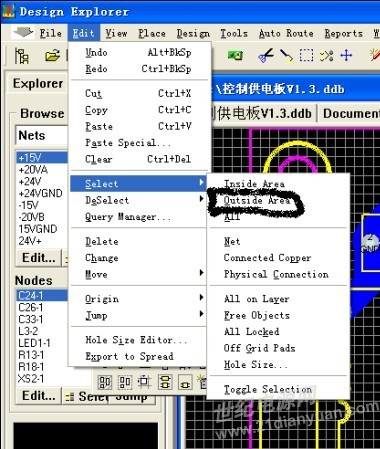The height and width of the screenshot is (449, 380).
Task: Click the move-to-grid component icon
Action: pyautogui.click(x=145, y=382)
